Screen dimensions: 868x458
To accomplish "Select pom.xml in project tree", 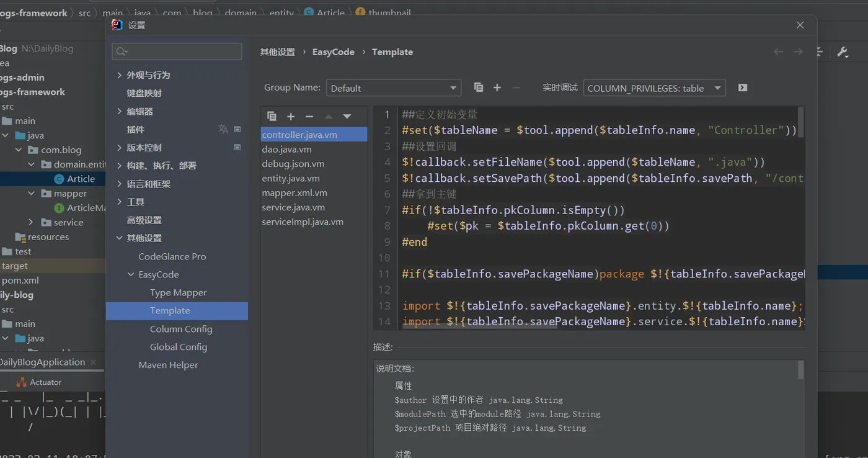I will [x=20, y=281].
